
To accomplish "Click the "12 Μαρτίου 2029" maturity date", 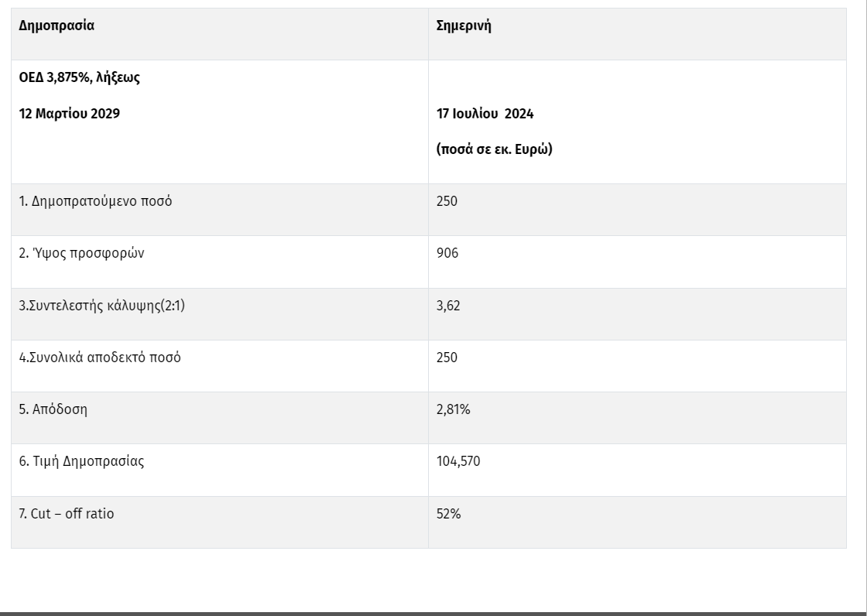I will (70, 114).
